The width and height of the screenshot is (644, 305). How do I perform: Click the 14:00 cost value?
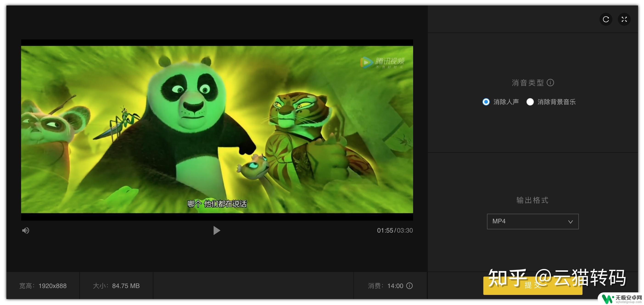point(395,286)
